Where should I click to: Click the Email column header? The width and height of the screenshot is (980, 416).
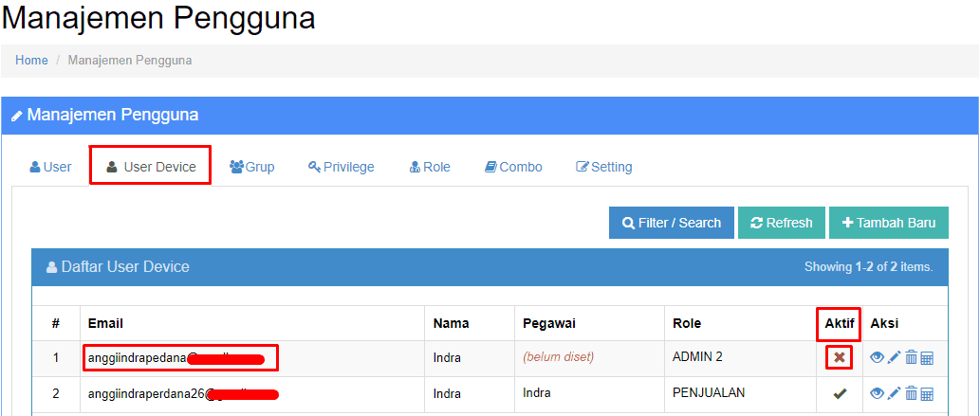coord(105,323)
